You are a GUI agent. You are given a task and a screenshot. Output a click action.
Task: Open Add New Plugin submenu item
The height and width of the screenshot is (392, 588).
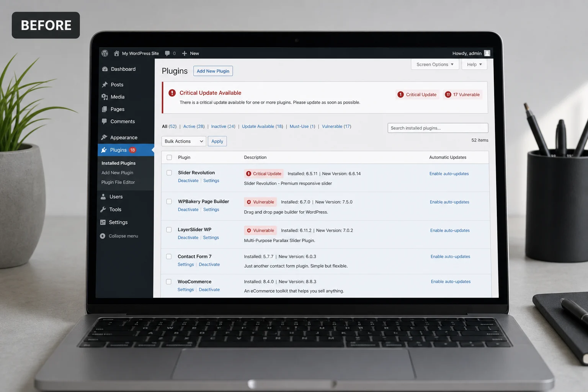click(117, 173)
